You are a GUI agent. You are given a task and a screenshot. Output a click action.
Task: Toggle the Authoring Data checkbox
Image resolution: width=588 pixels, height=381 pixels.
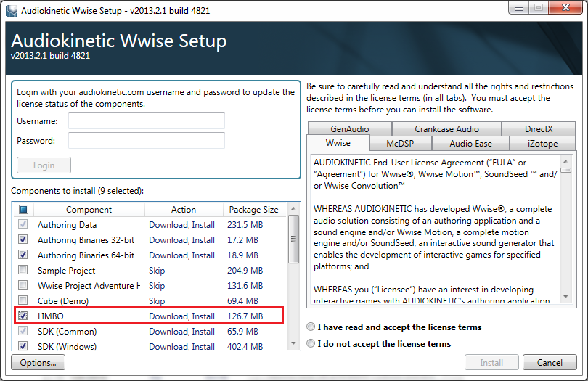(23, 224)
